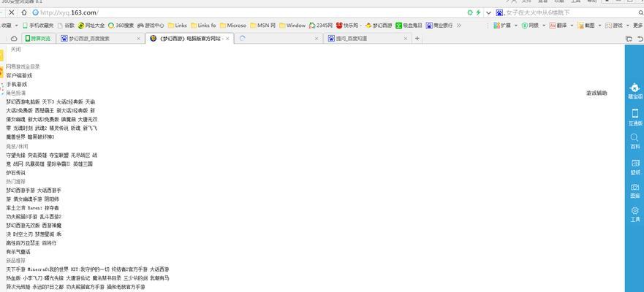Select the 《梦幻西游》电脑版官方网站 tab
644x292 pixels.
pos(190,39)
